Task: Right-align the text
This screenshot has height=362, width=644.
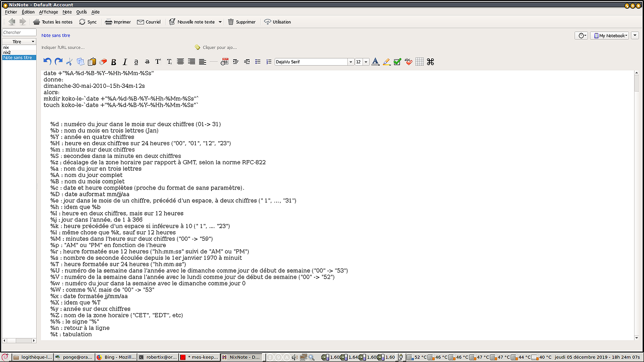Action: click(x=191, y=62)
